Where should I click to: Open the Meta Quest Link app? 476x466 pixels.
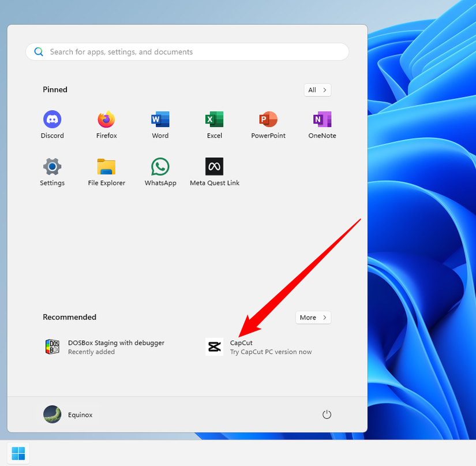tap(214, 172)
